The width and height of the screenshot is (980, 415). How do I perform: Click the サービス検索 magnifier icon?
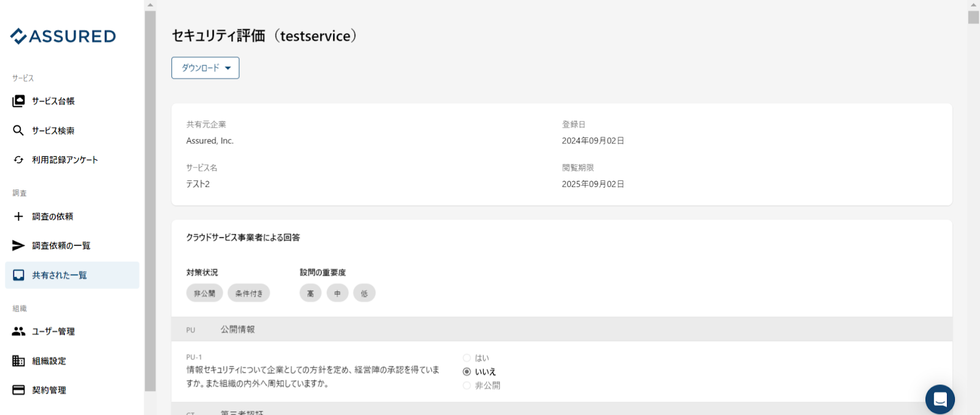[x=18, y=131]
